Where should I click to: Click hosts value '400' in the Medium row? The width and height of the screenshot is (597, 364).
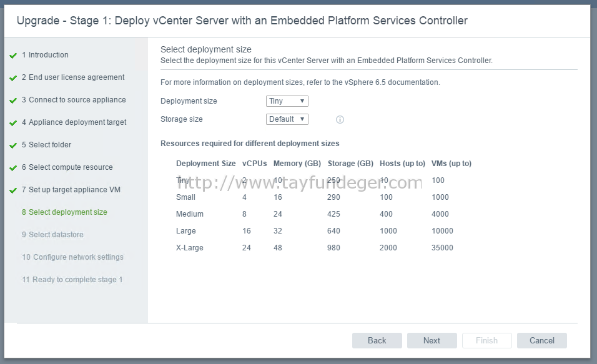point(386,214)
